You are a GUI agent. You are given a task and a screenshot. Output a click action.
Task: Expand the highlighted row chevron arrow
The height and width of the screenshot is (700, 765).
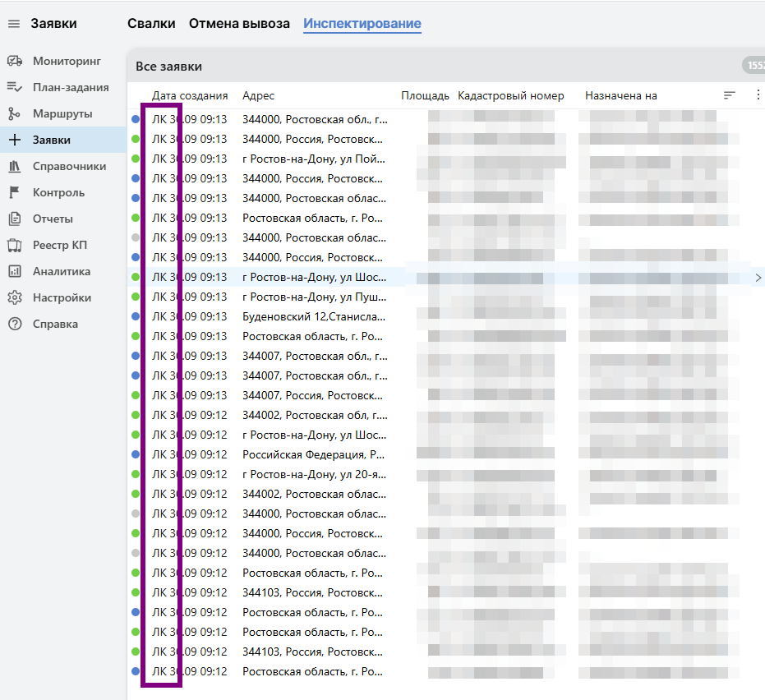point(758,278)
